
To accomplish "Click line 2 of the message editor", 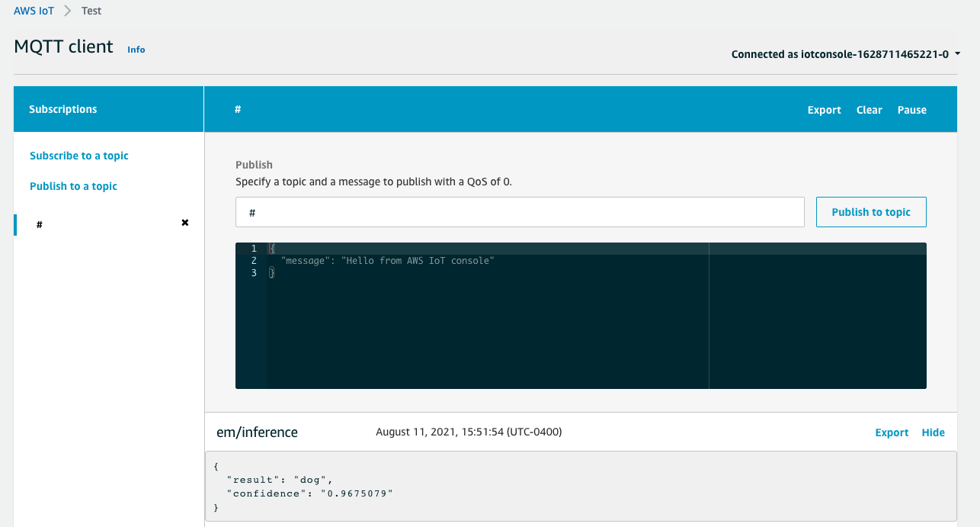I will (x=387, y=261).
